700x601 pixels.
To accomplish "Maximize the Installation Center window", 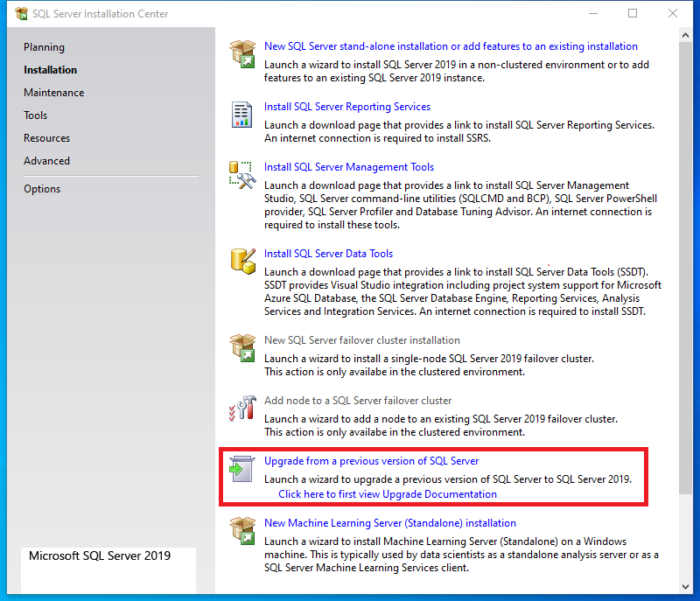I will [x=633, y=13].
